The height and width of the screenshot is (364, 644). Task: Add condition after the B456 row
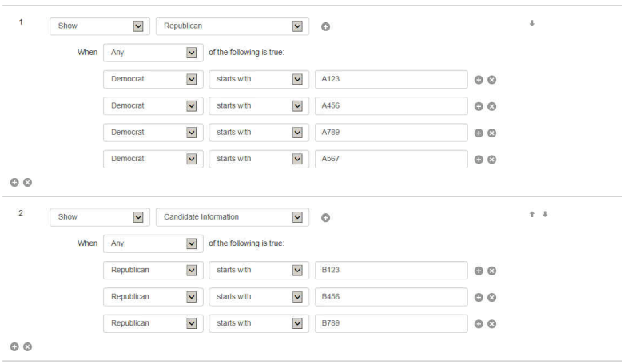[x=479, y=297]
